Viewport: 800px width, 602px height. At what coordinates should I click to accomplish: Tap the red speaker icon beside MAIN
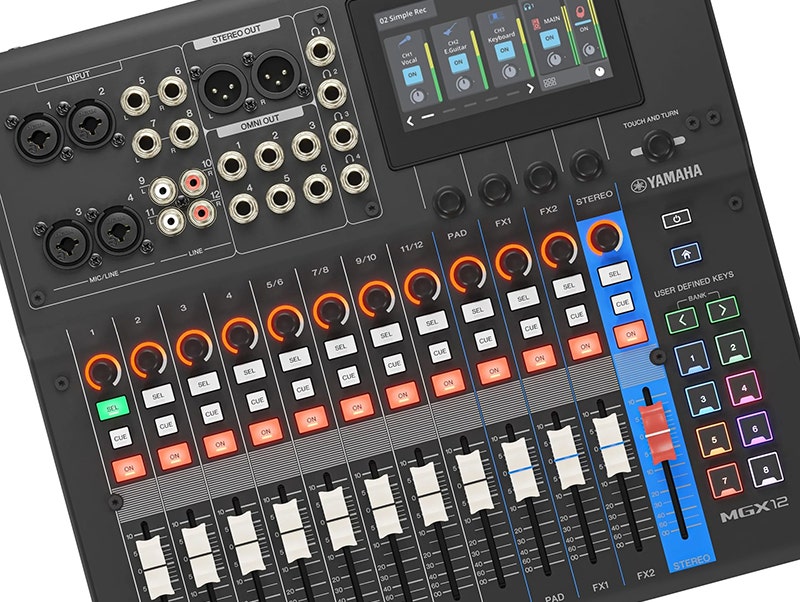[x=536, y=23]
